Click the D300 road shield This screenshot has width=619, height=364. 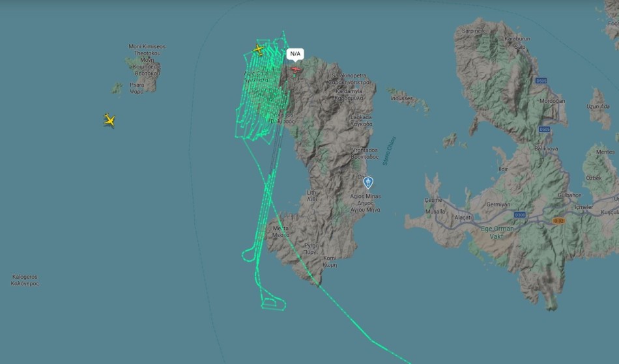pyautogui.click(x=520, y=215)
